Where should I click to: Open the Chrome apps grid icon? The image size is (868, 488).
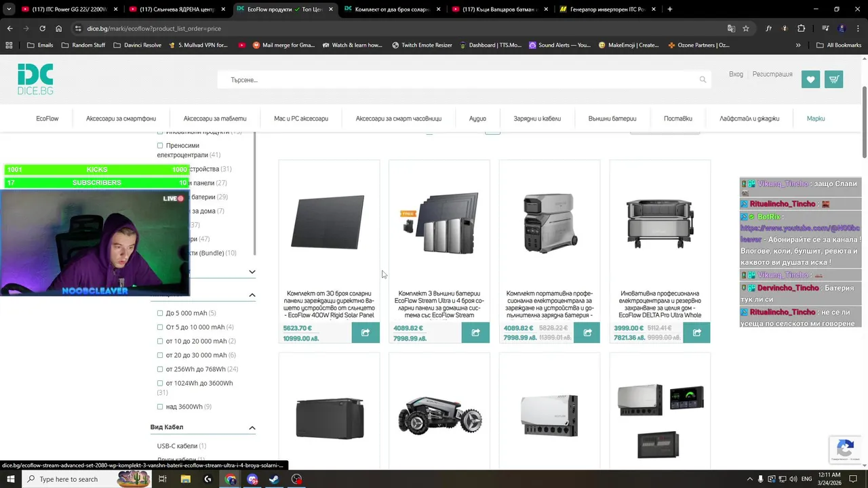click(9, 45)
